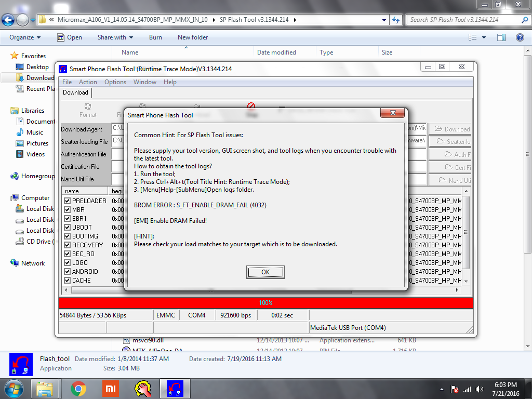Toggle the preview pane icon
This screenshot has height=399, width=532.
[x=501, y=37]
